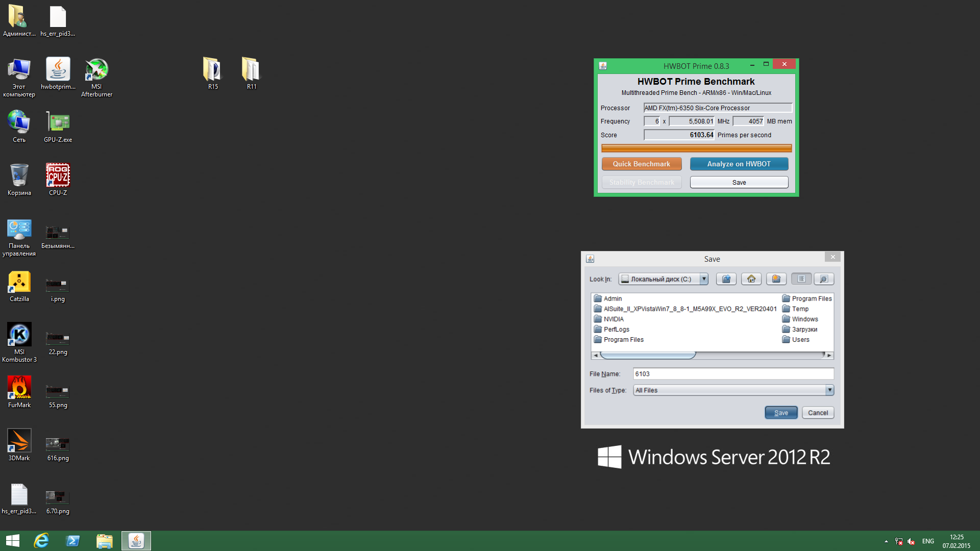Click the disabled Stability Benchmark button

click(642, 183)
